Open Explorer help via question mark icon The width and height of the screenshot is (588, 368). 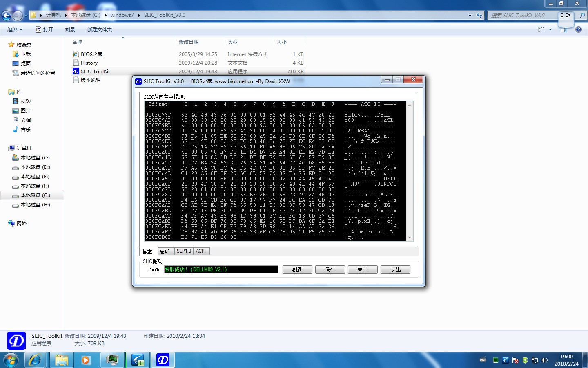pos(578,29)
